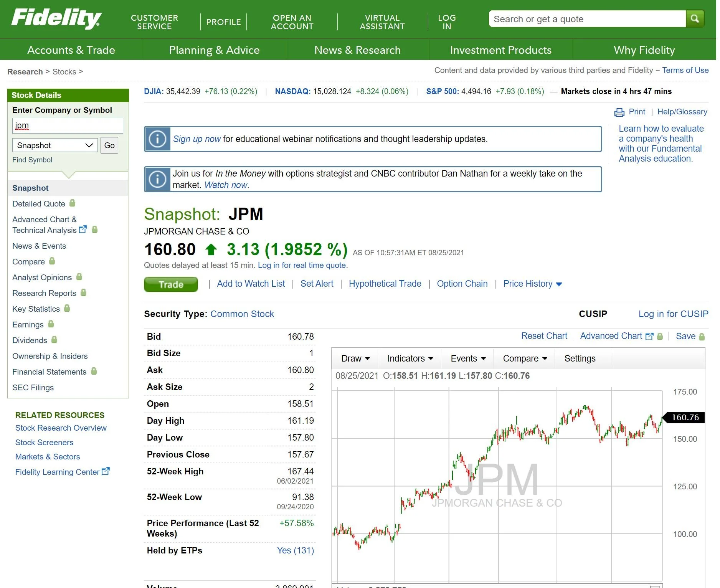
Task: Click Log in for CUSIP link
Action: (x=673, y=314)
